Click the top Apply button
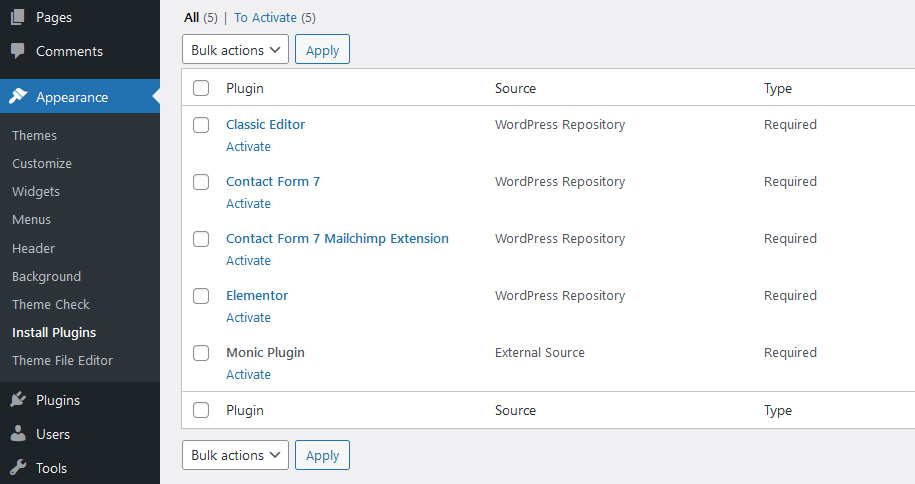 tap(322, 49)
